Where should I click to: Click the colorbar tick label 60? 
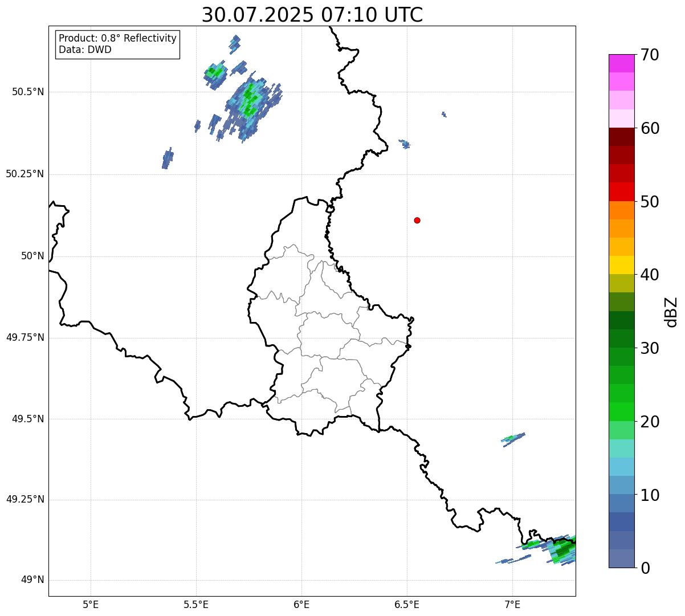650,128
